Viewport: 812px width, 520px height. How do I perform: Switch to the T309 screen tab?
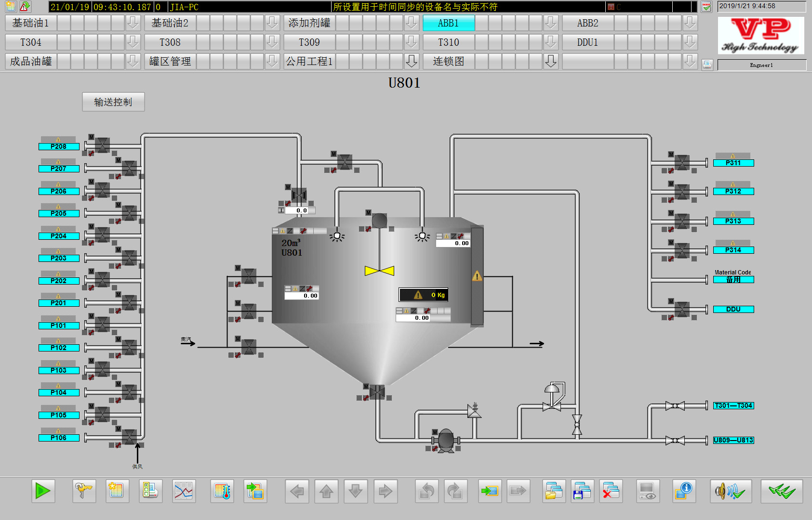pyautogui.click(x=309, y=42)
